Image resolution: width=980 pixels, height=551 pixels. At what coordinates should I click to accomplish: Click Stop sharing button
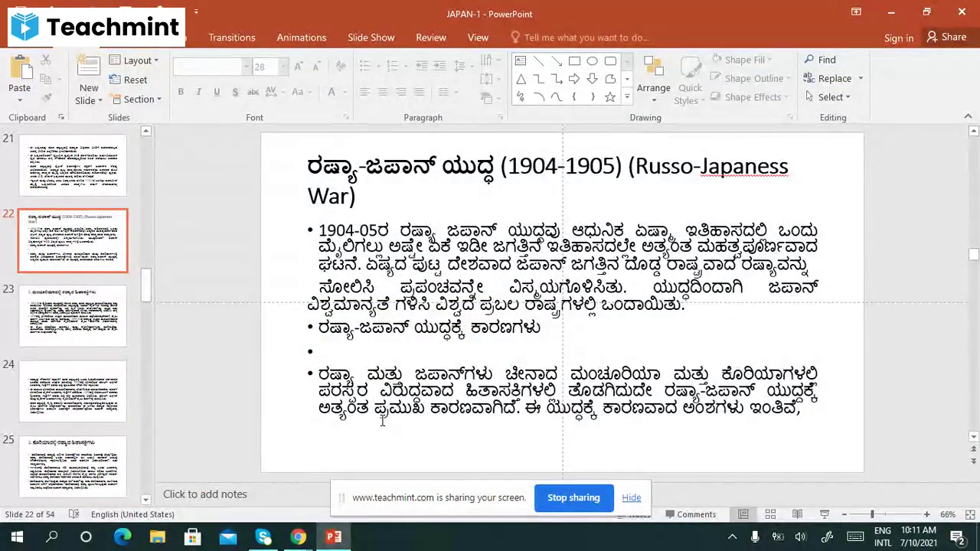click(573, 497)
